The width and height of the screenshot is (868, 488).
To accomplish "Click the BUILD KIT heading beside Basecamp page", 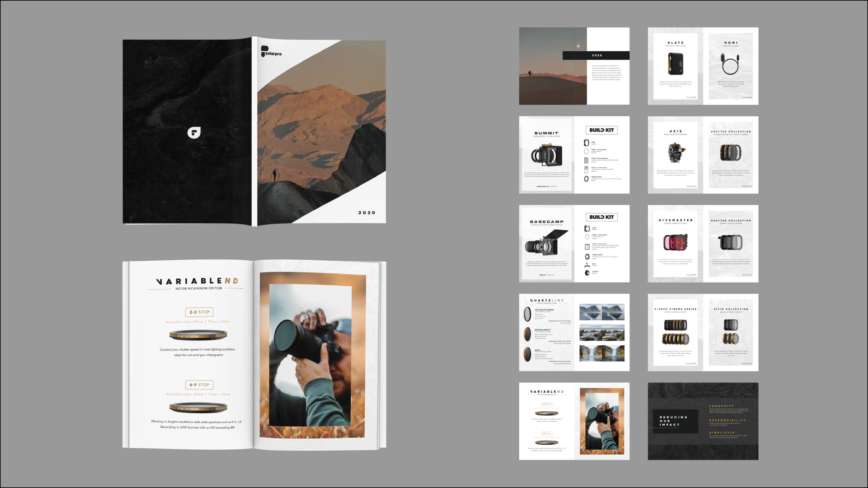I will 601,217.
